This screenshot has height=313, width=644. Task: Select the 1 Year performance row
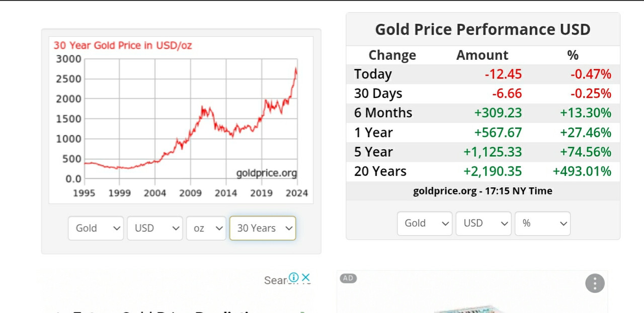483,133
